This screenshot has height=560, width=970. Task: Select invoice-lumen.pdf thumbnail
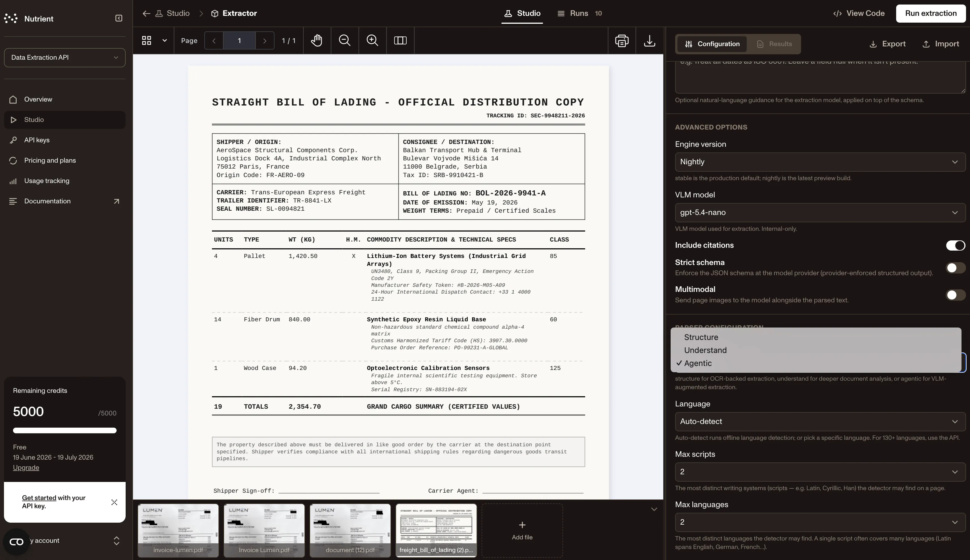(178, 531)
